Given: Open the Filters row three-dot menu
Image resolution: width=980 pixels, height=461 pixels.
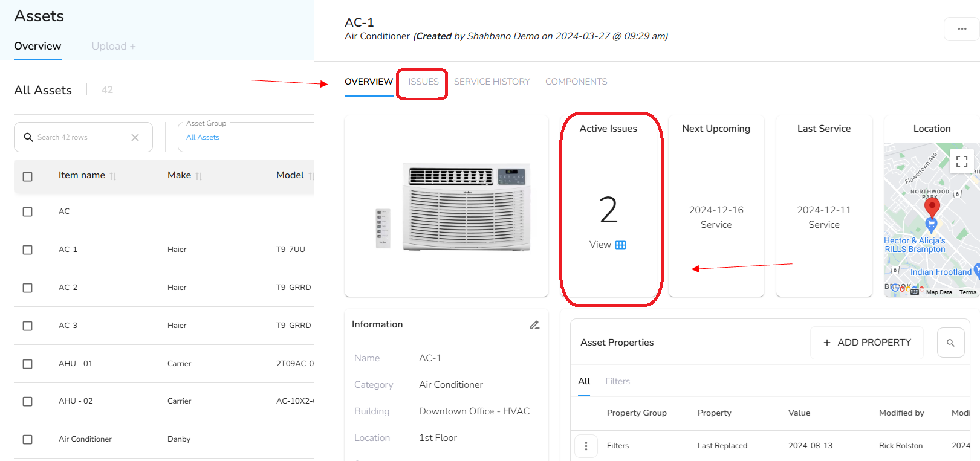Looking at the screenshot, I should 586,446.
